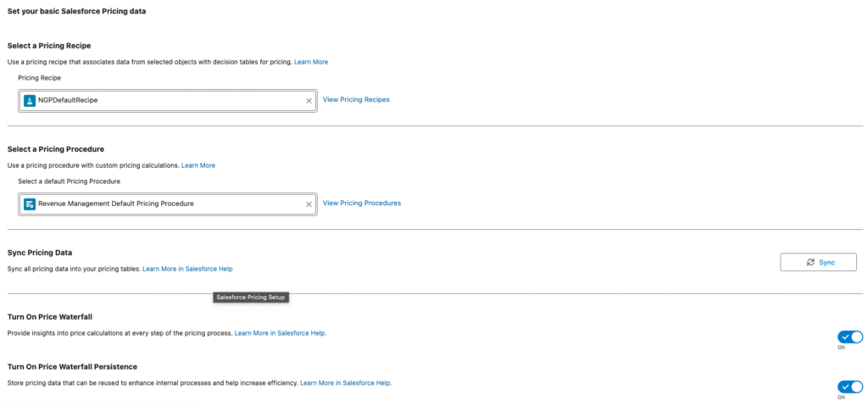The height and width of the screenshot is (407, 868).
Task: Open Learn More for custom pricing calculations
Action: pyautogui.click(x=198, y=165)
